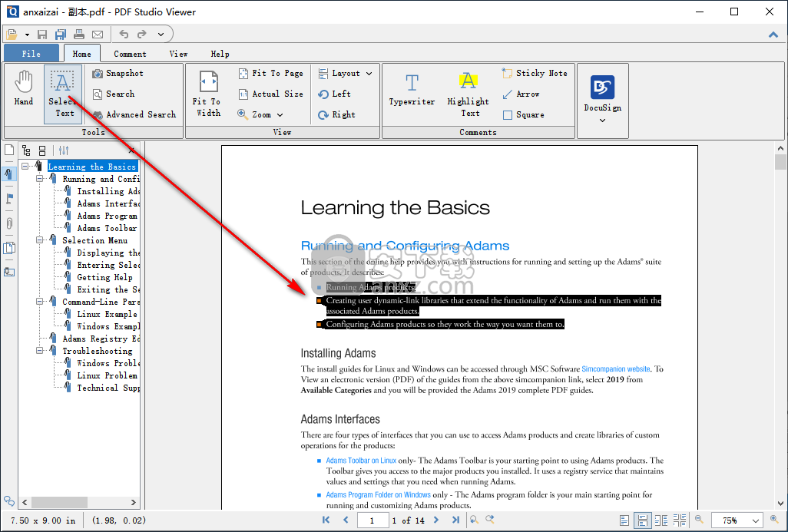The image size is (788, 532).
Task: Set view to Actual Size
Action: click(271, 94)
